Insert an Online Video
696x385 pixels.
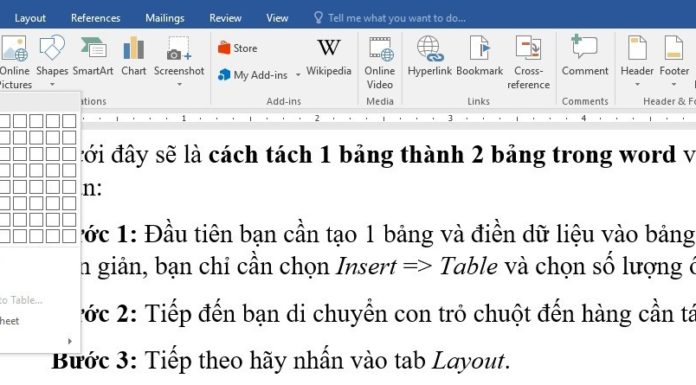pyautogui.click(x=380, y=63)
